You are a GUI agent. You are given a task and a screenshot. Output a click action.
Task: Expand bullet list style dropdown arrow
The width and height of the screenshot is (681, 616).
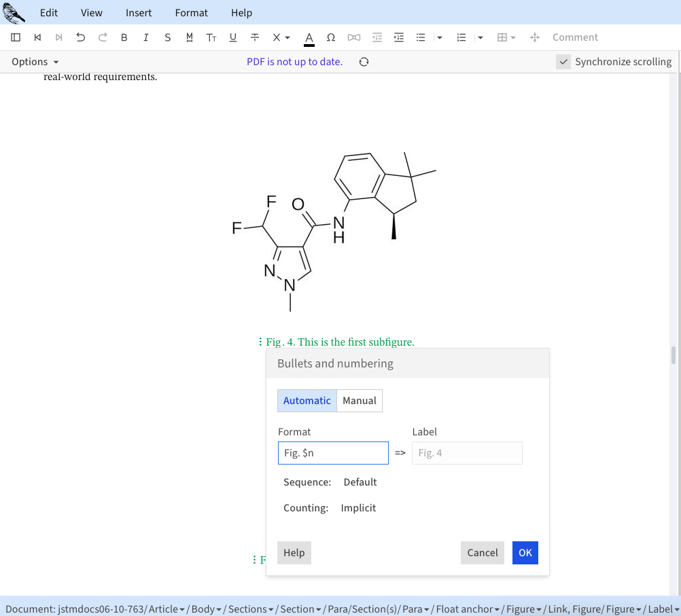pos(440,37)
